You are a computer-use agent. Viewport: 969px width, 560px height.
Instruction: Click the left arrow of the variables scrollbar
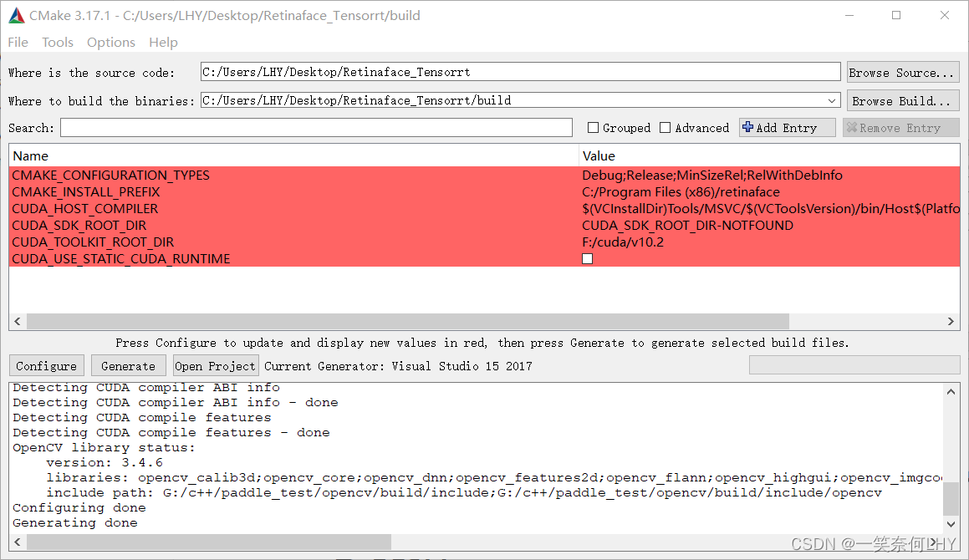pyautogui.click(x=17, y=321)
